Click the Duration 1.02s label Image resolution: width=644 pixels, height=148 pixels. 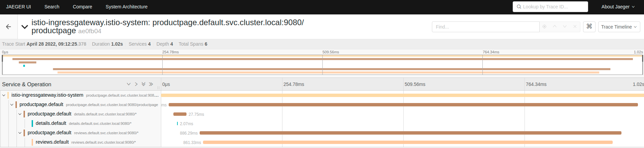(x=107, y=44)
